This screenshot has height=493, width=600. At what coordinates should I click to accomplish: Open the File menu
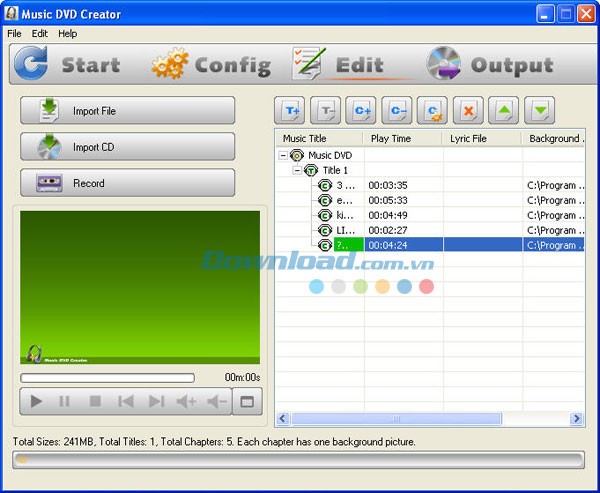click(14, 34)
